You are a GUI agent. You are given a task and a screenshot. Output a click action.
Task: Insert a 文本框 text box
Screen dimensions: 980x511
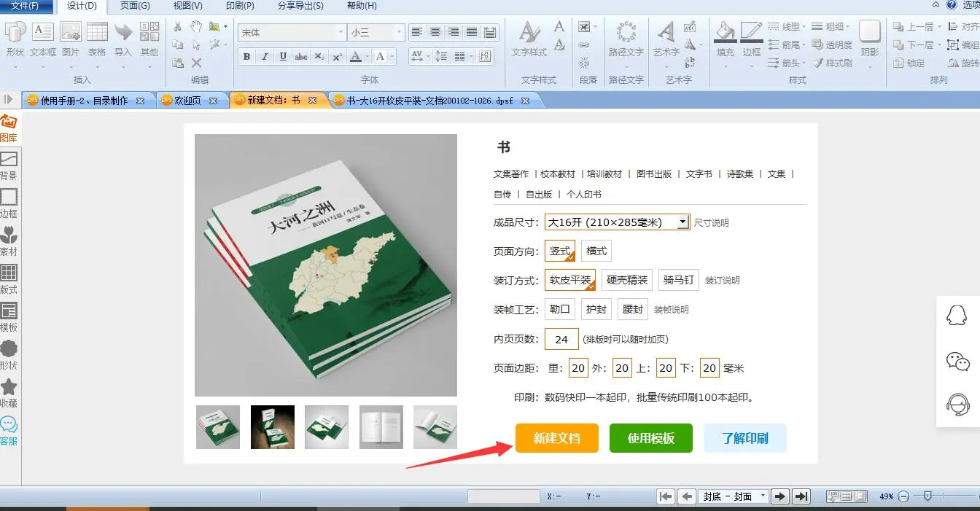point(43,39)
